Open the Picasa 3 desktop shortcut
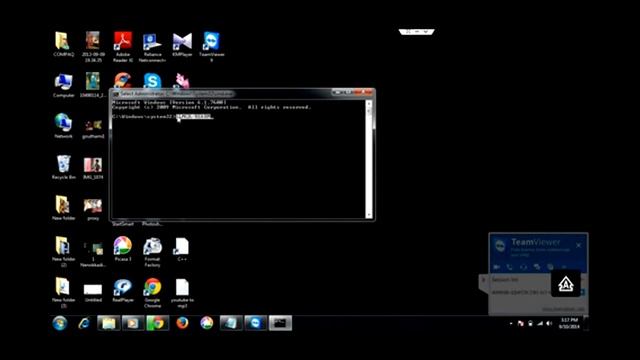This screenshot has height=360, width=640. coord(123,249)
